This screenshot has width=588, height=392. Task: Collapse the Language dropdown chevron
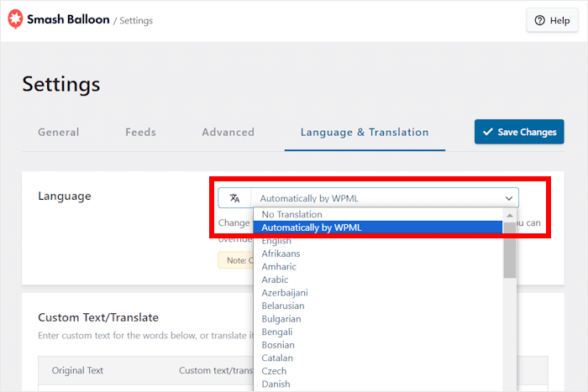tap(508, 198)
